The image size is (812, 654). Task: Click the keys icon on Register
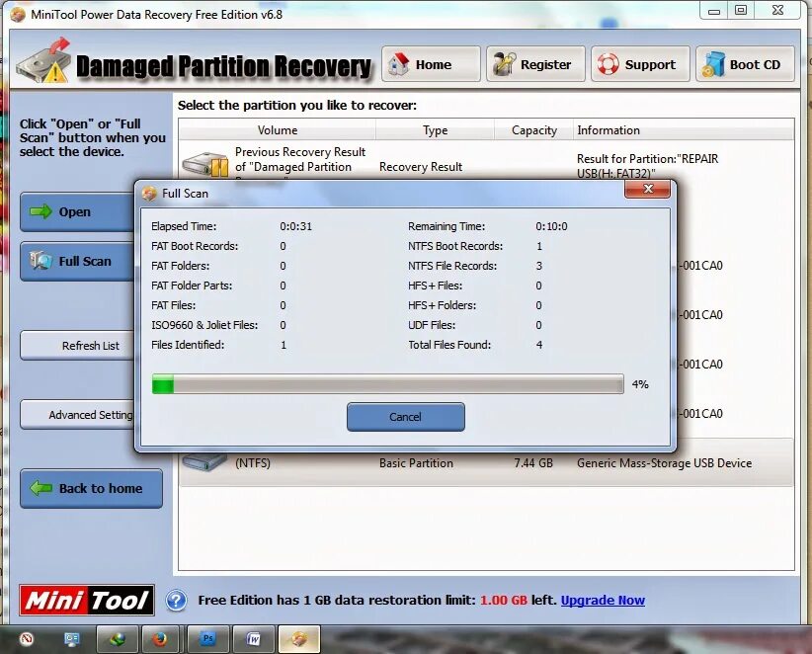coord(504,64)
